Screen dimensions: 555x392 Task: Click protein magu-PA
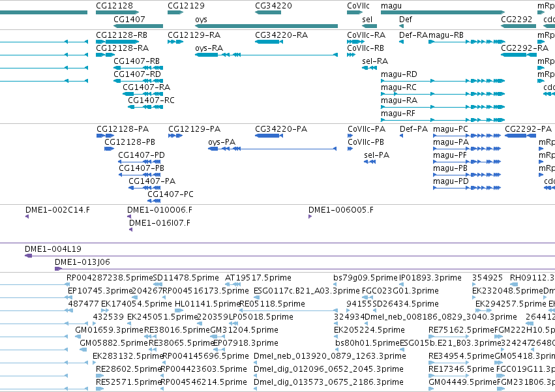click(451, 142)
